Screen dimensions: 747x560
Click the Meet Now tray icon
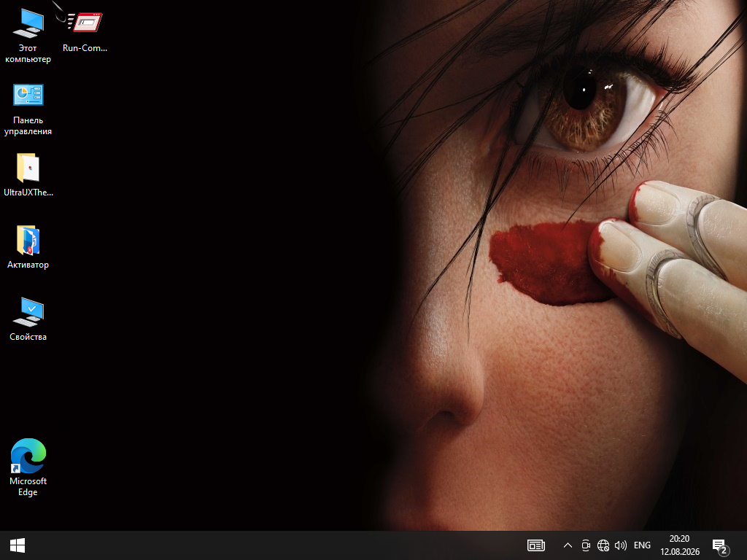tap(586, 545)
